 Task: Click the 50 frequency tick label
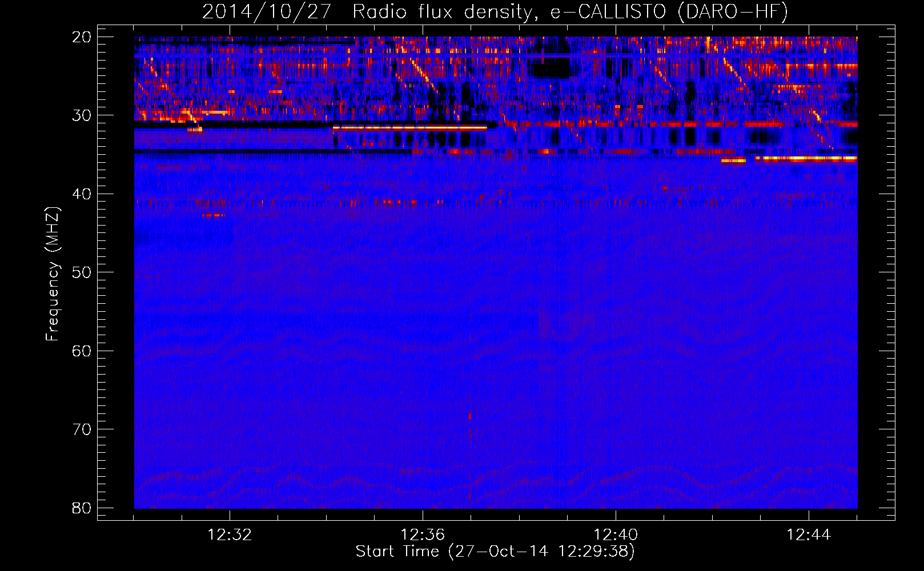[82, 272]
